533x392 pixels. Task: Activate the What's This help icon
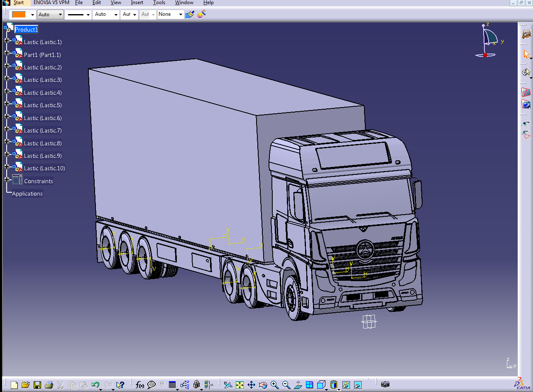120,385
